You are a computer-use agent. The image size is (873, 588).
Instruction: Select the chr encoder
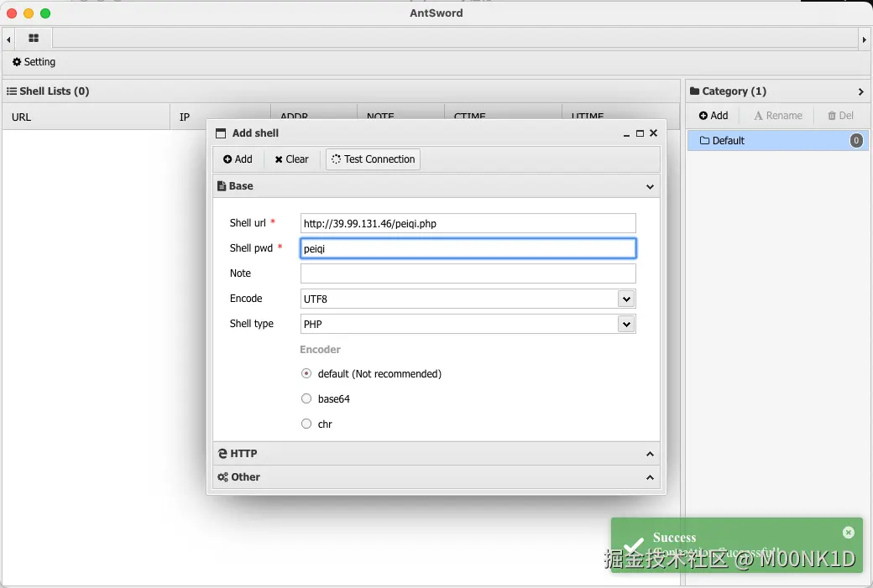(x=306, y=424)
